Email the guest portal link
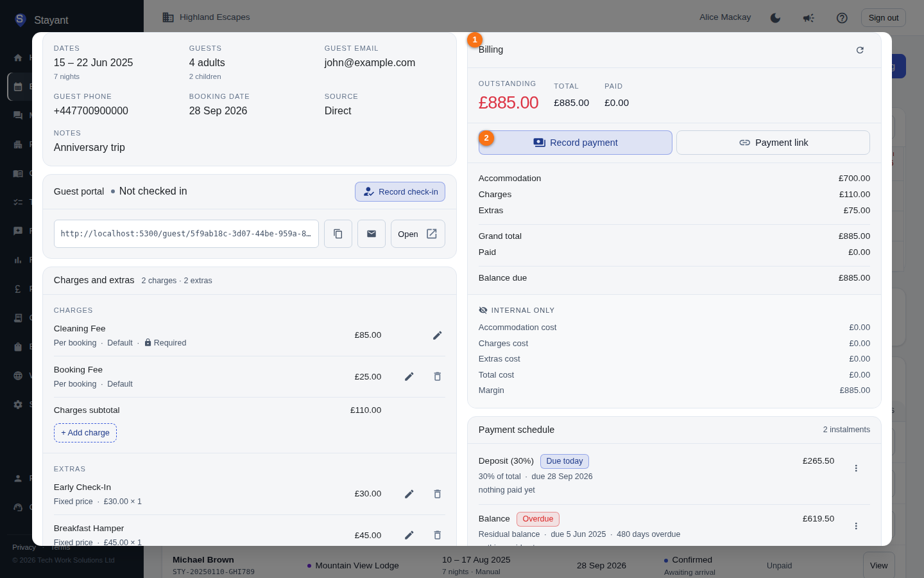This screenshot has width=924, height=578. (x=372, y=234)
